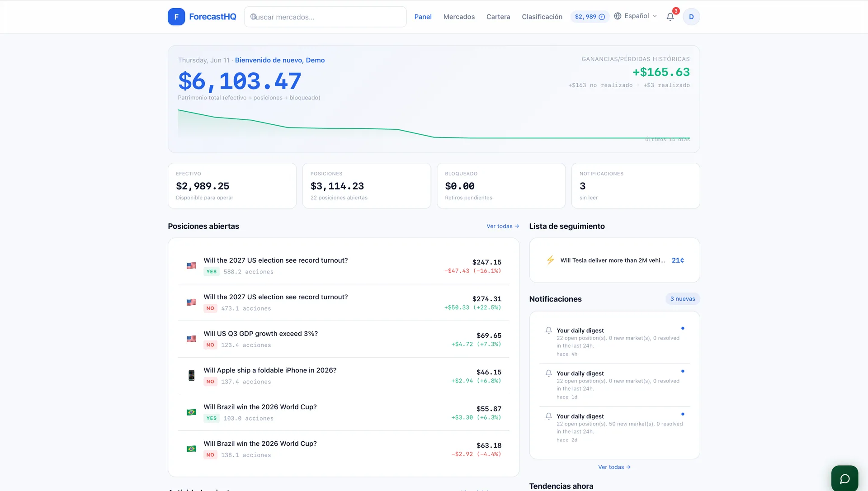Click the ForecastHQ brand name
The image size is (868, 491).
click(x=212, y=17)
